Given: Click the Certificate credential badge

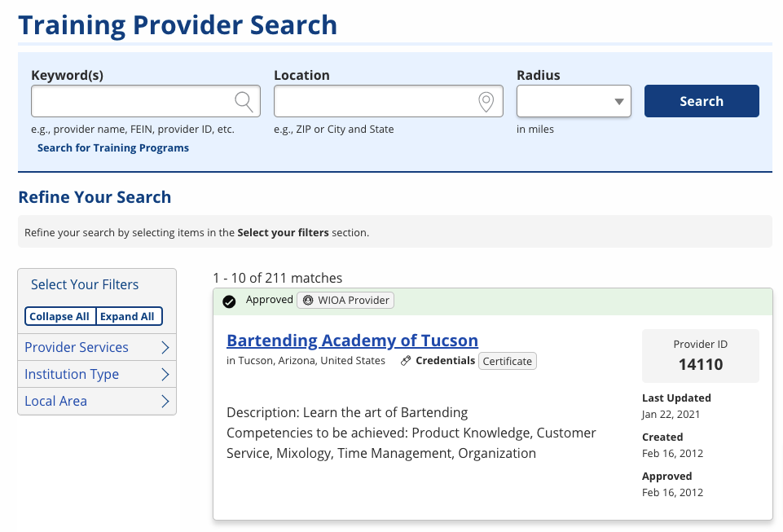Looking at the screenshot, I should pyautogui.click(x=507, y=360).
